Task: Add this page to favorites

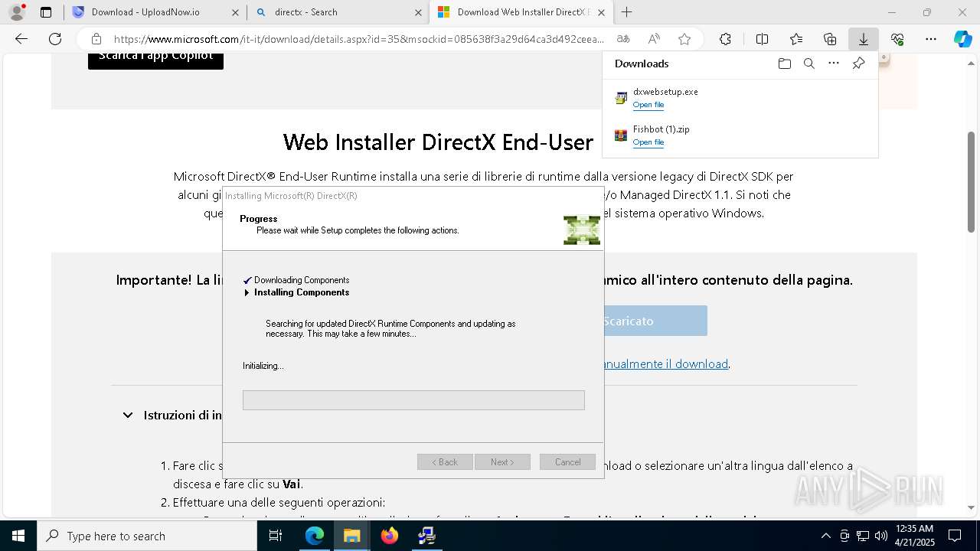Action: (684, 39)
